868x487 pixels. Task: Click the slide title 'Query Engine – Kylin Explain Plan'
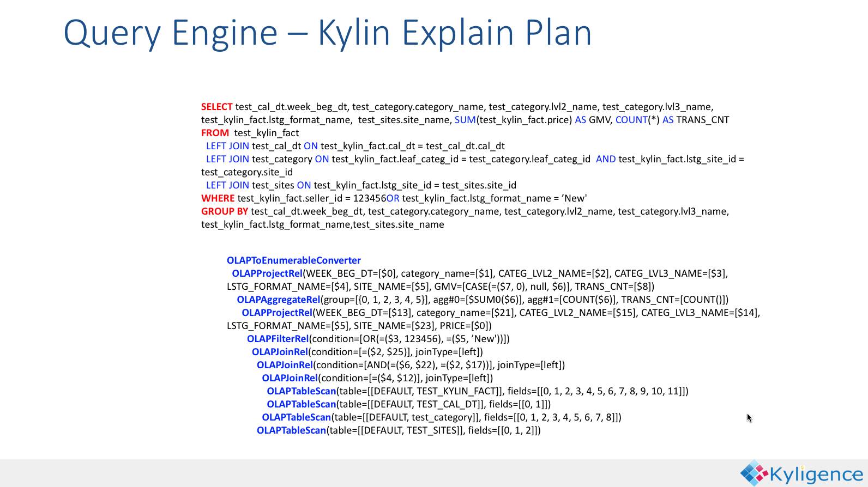pyautogui.click(x=328, y=33)
